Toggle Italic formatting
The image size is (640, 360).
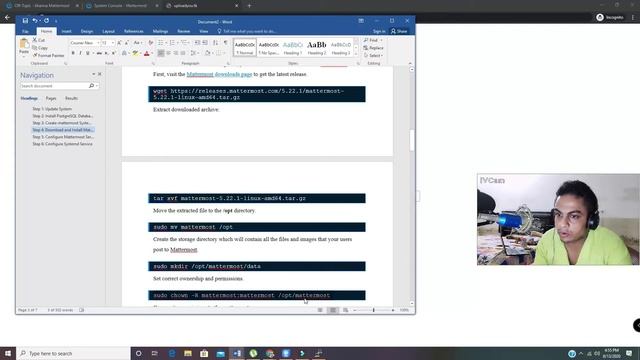[80, 53]
